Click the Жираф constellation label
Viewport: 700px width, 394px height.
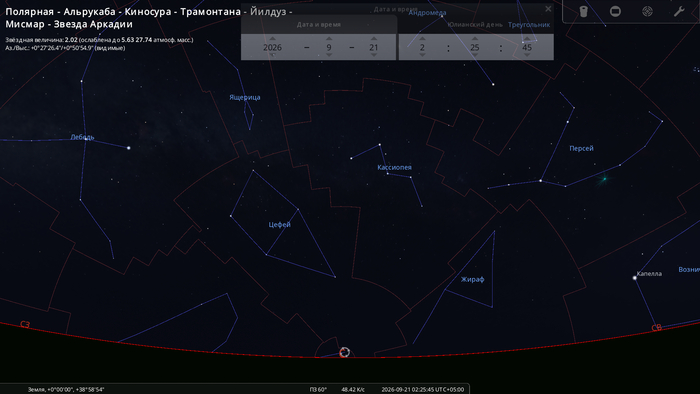pos(472,279)
